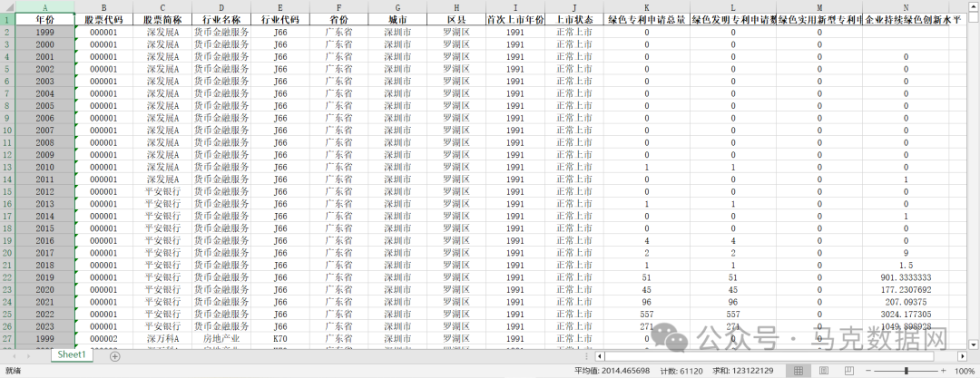This screenshot has width=980, height=378.
Task: Switch to Page Break Preview icon
Action: (848, 371)
